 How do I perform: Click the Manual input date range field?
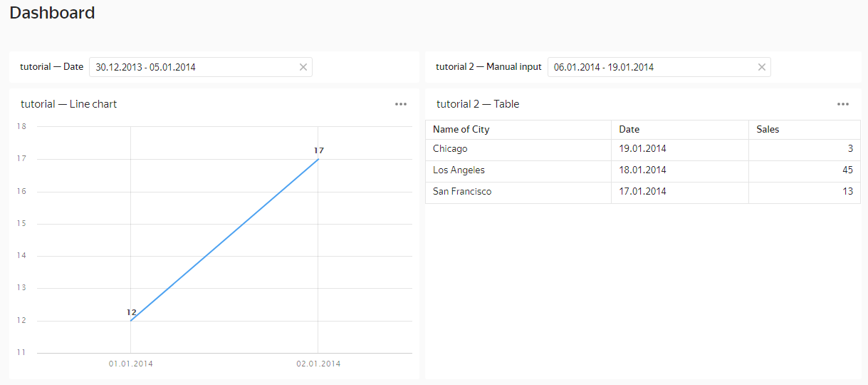(x=652, y=67)
